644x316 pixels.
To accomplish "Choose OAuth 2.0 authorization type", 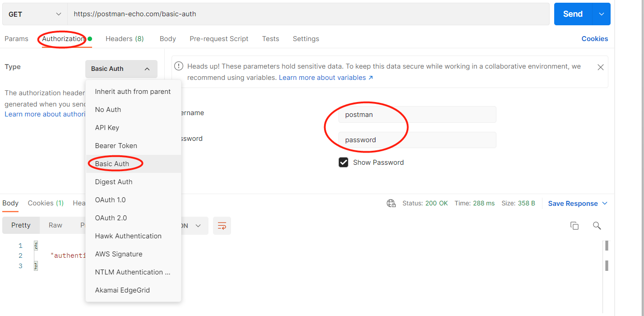I will 111,218.
